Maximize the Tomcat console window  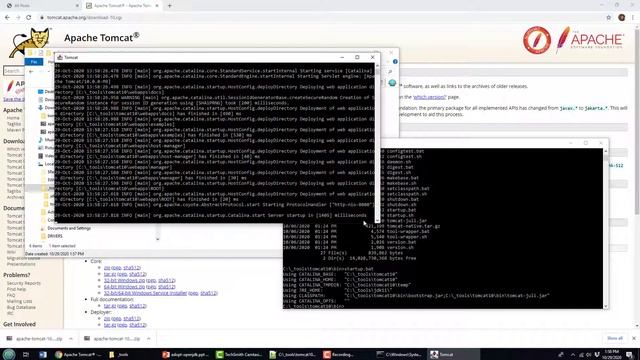tap(357, 57)
